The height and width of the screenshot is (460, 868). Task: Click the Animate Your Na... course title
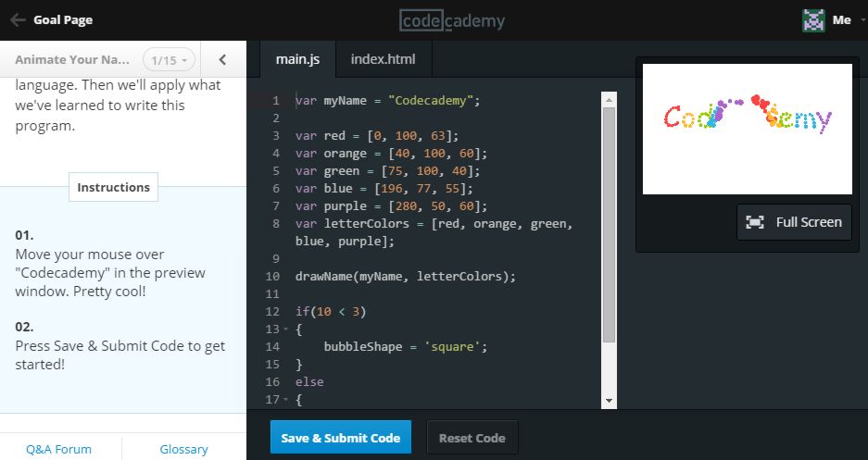(x=72, y=60)
